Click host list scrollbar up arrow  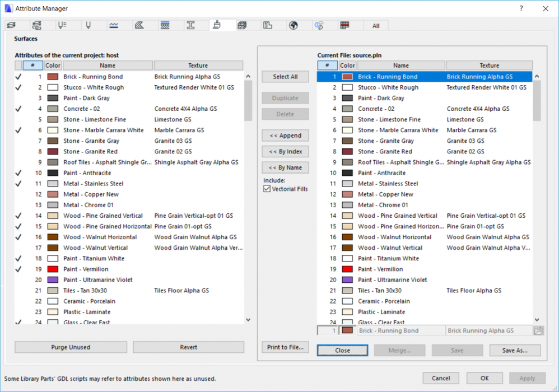pos(248,76)
